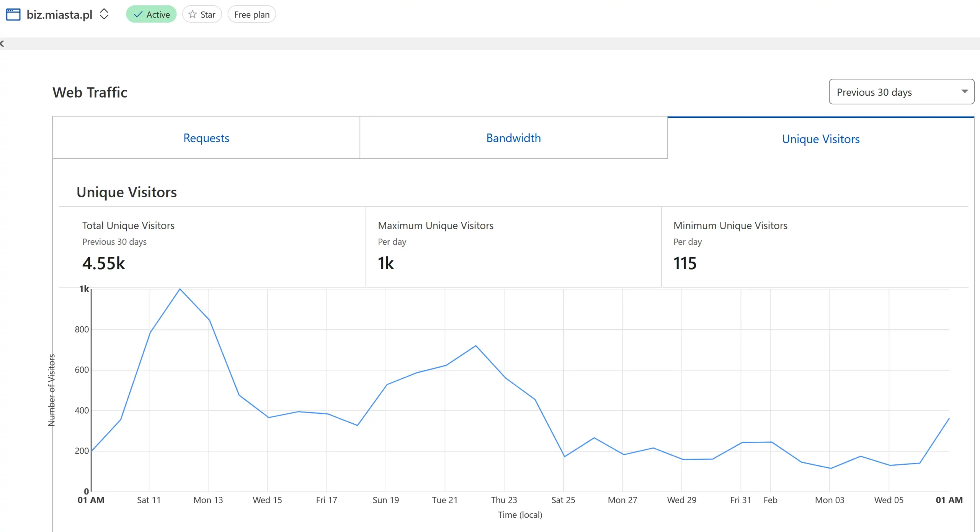
Task: Click the Total Unique Visitors 4.55k value
Action: [103, 263]
